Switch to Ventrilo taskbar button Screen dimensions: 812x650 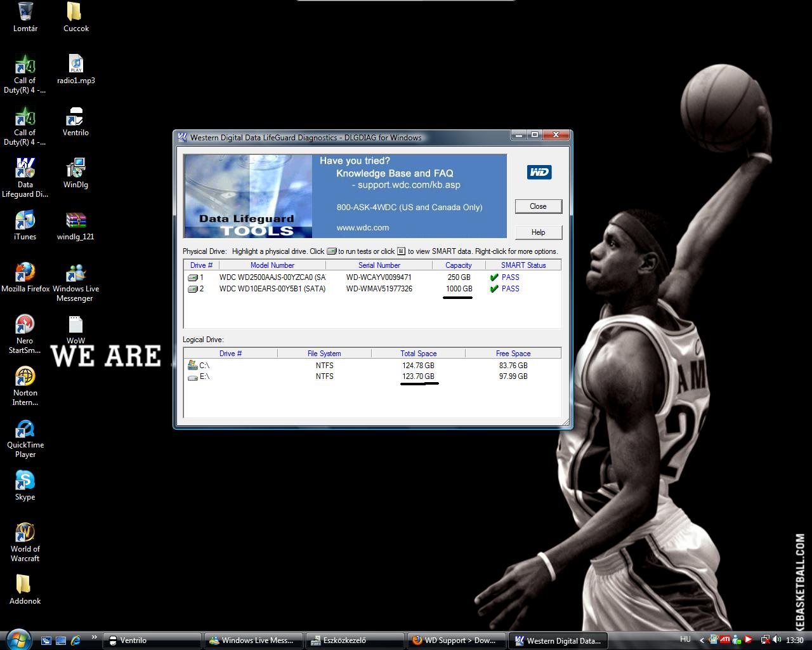152,640
